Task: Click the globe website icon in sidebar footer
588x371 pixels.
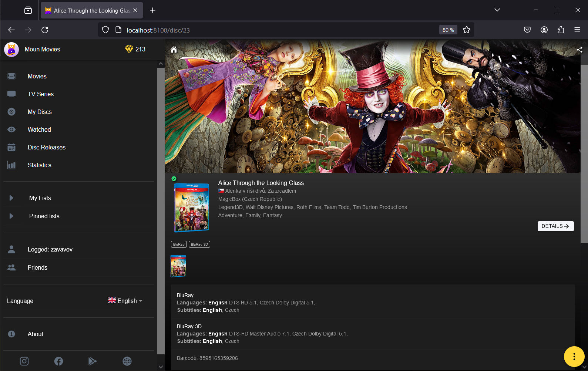Action: 127,361
